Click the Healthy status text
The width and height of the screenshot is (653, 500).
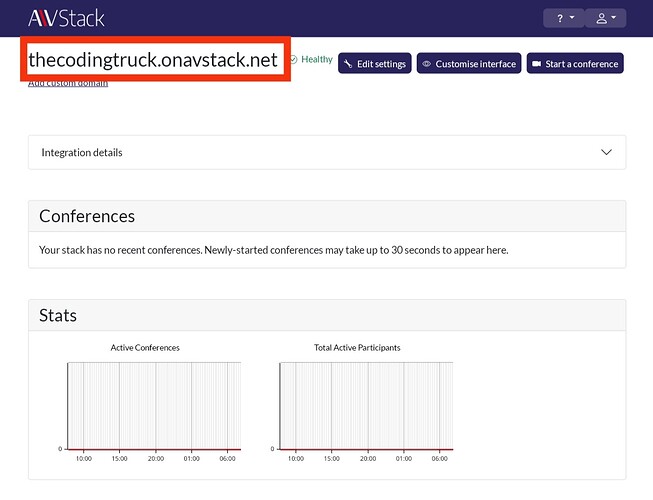[x=317, y=60]
